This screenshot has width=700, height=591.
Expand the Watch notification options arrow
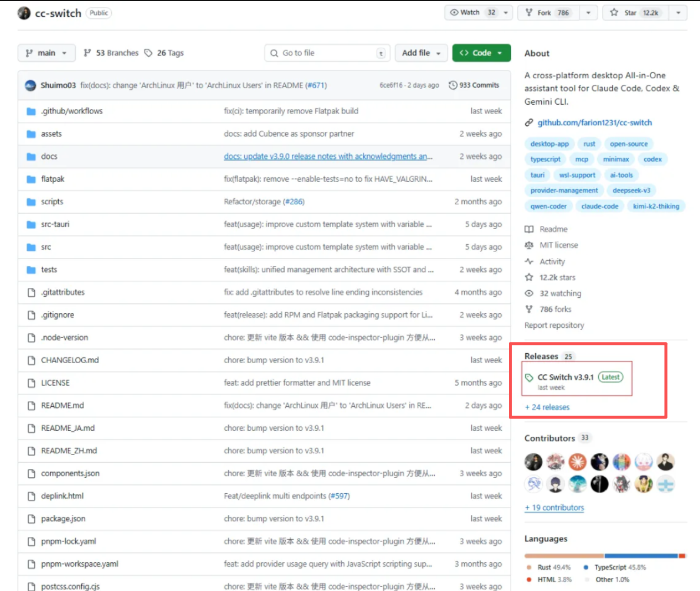pyautogui.click(x=506, y=12)
